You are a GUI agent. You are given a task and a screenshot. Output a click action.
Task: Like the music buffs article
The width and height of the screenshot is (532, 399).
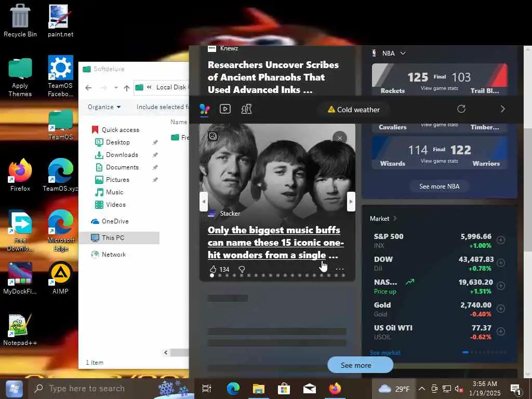pyautogui.click(x=212, y=270)
